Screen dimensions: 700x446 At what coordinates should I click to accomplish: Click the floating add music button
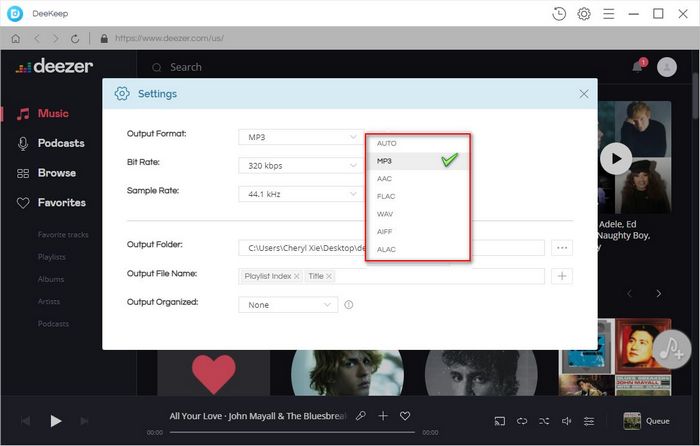(672, 350)
